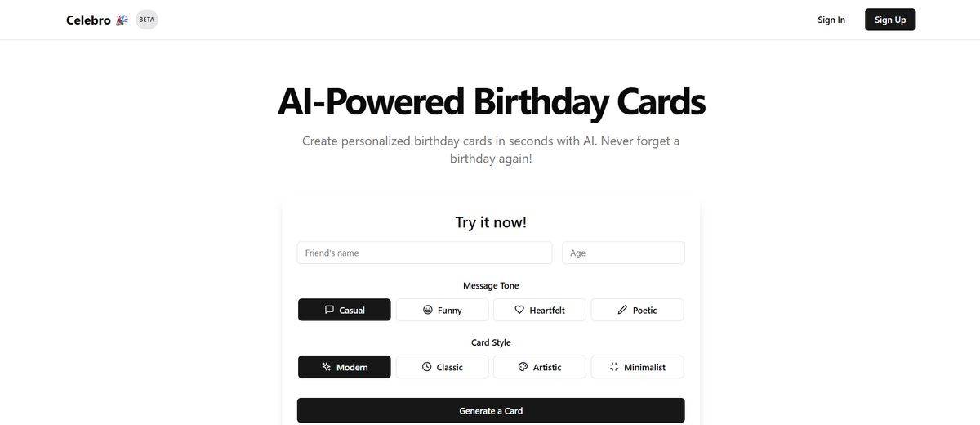
Task: Open the Sign In page
Action: (831, 20)
